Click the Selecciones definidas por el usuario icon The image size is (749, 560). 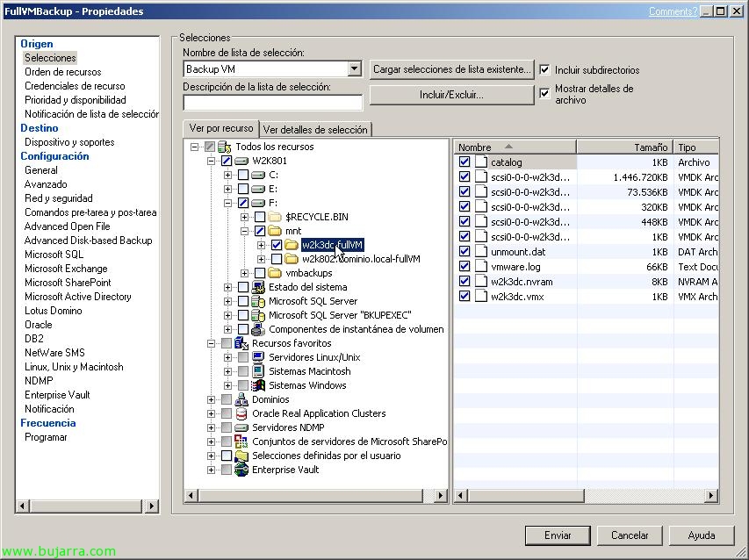(x=241, y=456)
